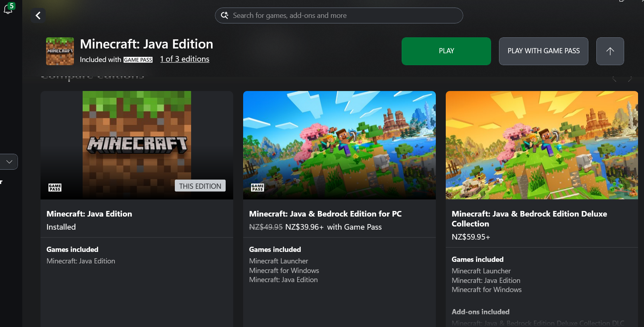
Task: Click PLAY WITH GAME PASS button
Action: click(543, 51)
